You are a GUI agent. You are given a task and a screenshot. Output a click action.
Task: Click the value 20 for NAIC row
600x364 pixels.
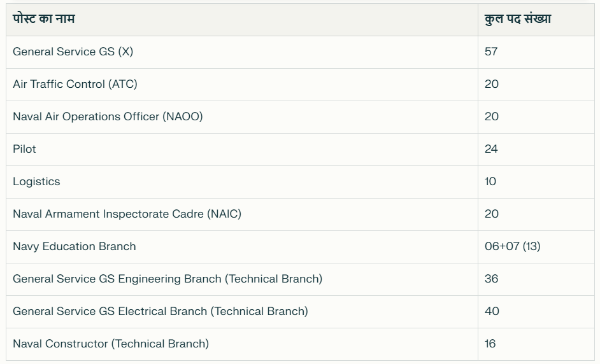point(491,214)
